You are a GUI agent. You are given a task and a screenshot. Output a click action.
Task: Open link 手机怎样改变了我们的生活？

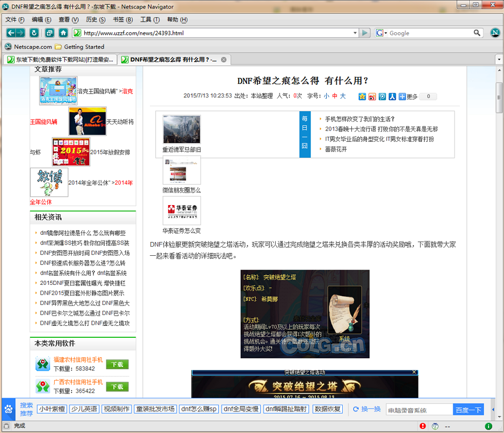[360, 119]
